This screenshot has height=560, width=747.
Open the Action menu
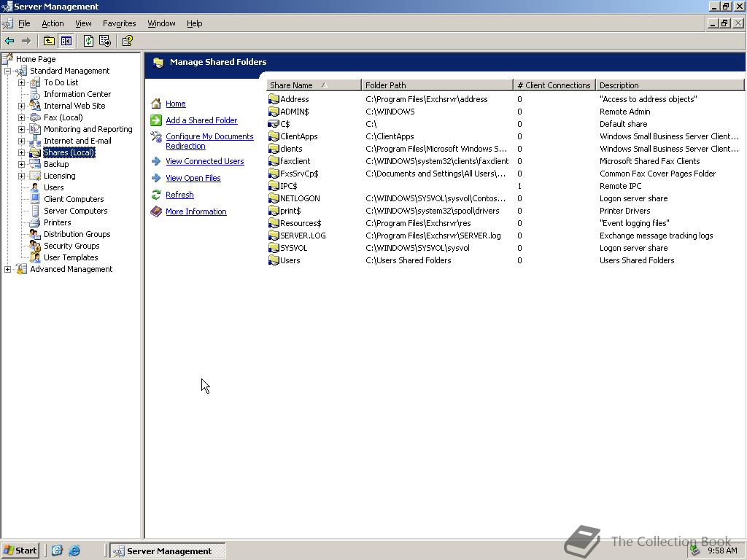[x=53, y=23]
